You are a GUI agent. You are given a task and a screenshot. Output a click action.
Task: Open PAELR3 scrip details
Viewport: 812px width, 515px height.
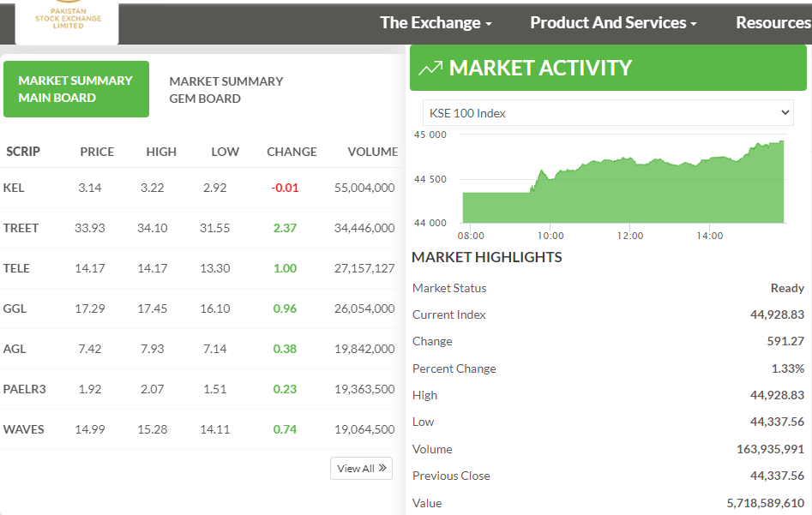(x=24, y=389)
